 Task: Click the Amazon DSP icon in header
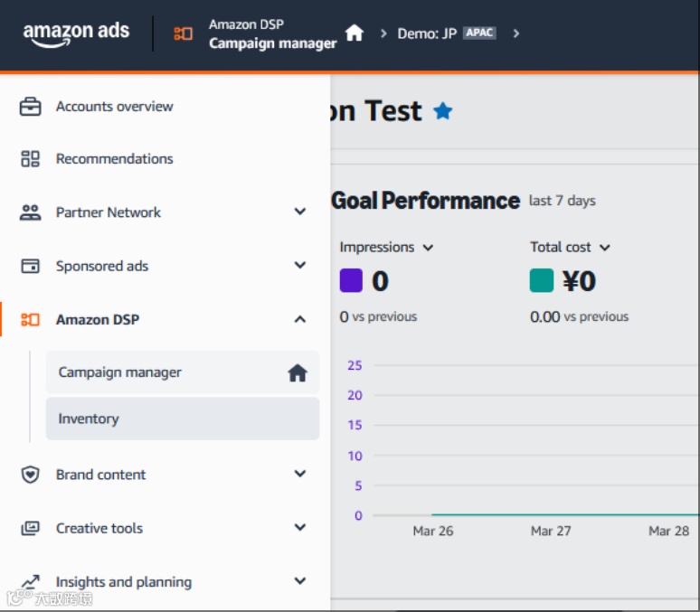point(183,33)
